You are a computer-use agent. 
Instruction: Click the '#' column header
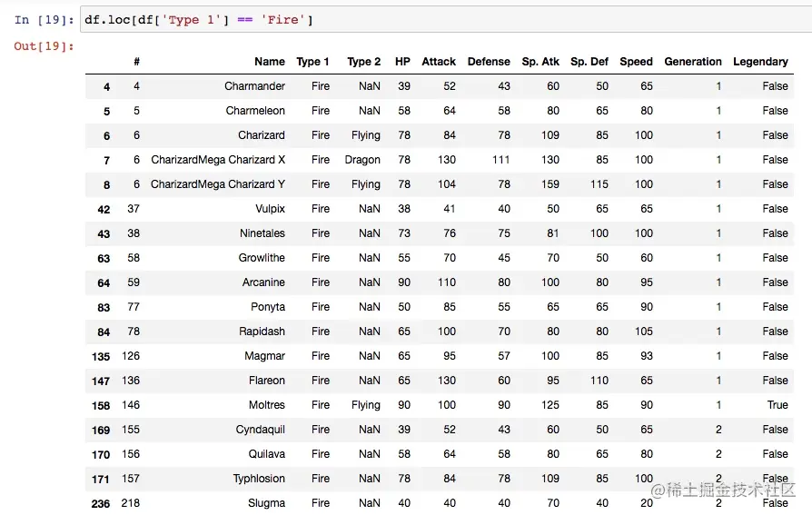pyautogui.click(x=136, y=62)
